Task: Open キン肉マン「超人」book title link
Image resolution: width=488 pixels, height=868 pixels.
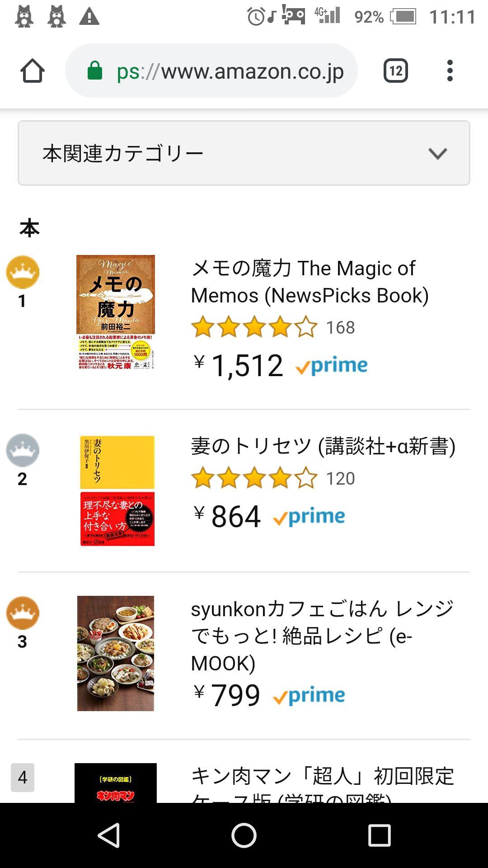Action: coord(322,777)
